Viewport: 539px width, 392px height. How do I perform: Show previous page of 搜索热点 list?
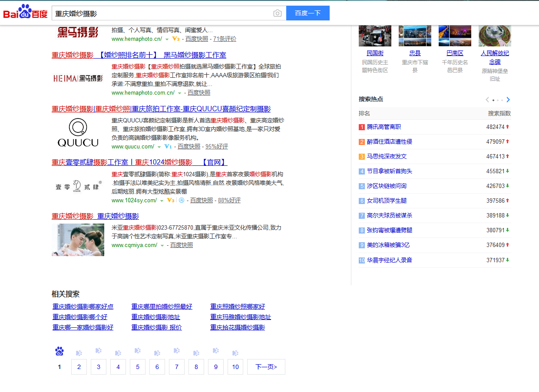[487, 99]
